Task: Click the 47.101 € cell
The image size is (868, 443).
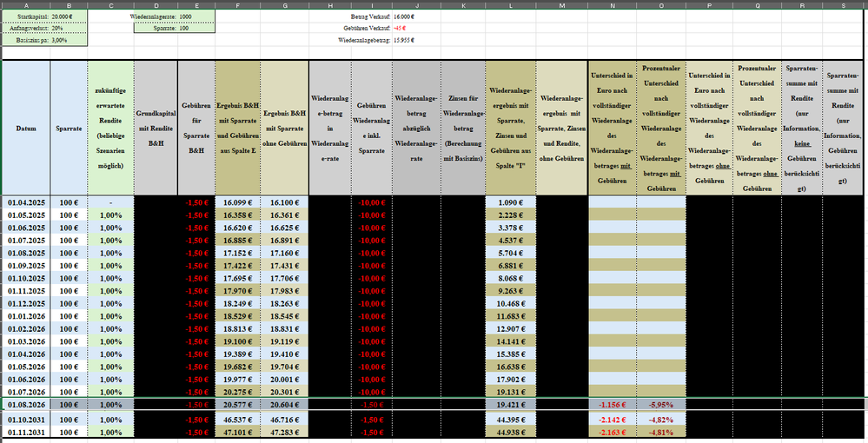Action: pyautogui.click(x=237, y=433)
